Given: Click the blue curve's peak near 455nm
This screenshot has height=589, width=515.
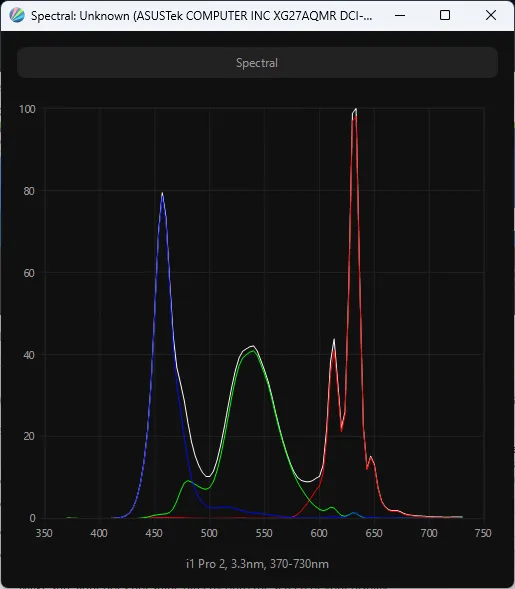Looking at the screenshot, I should click(x=162, y=194).
